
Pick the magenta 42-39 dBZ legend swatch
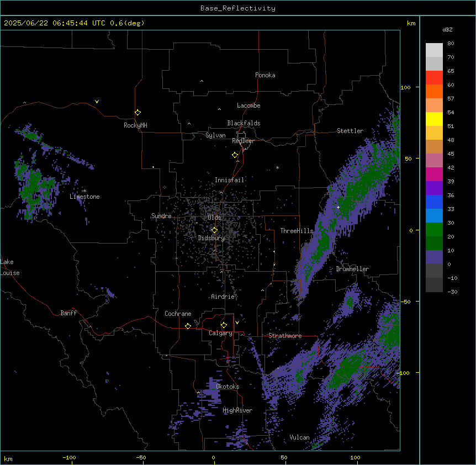pos(434,174)
